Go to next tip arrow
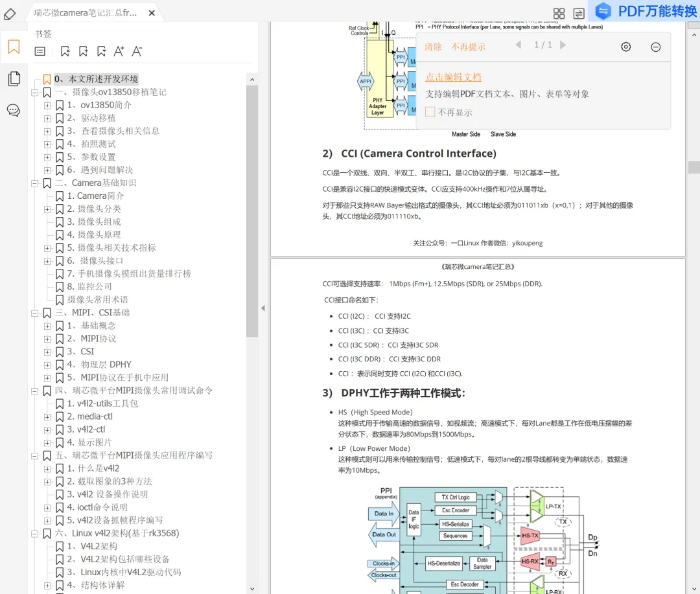The height and width of the screenshot is (594, 700). click(x=563, y=45)
